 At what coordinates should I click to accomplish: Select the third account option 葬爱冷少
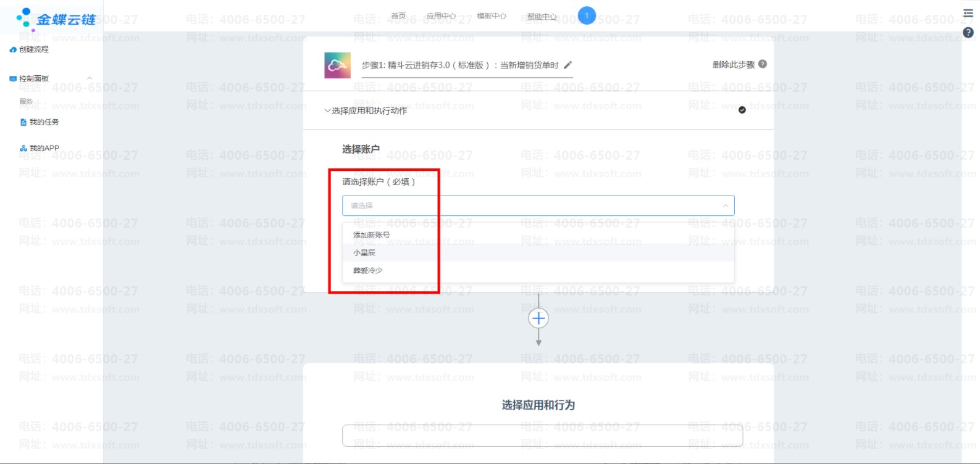click(367, 271)
